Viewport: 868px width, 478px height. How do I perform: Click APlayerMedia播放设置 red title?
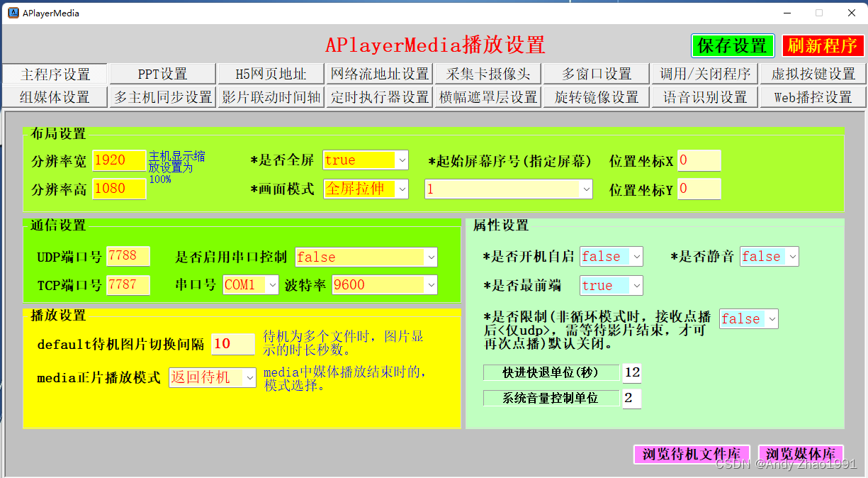[x=435, y=45]
